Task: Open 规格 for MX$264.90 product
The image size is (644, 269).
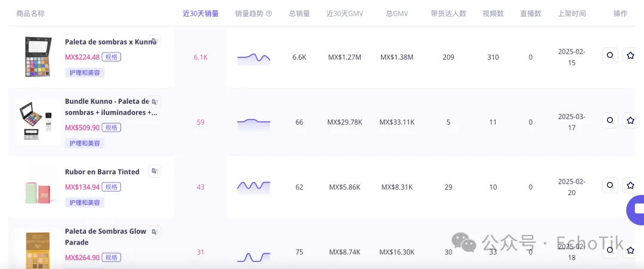Action: coord(112,258)
